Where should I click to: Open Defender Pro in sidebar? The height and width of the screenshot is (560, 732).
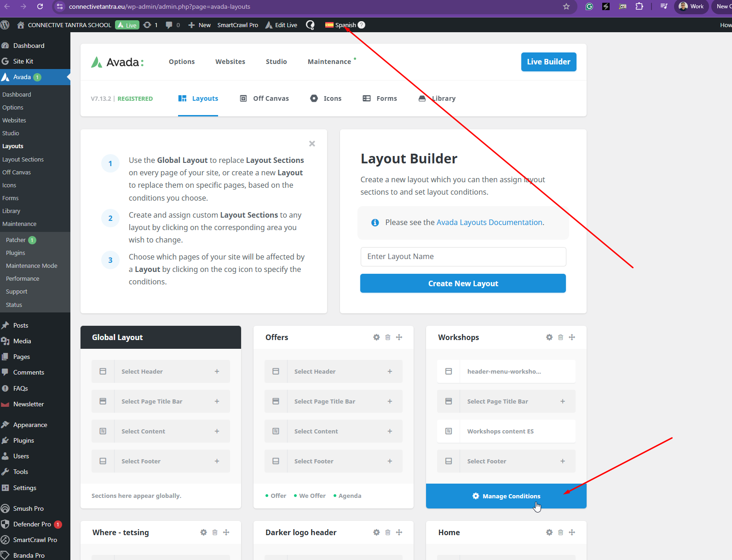pyautogui.click(x=32, y=524)
